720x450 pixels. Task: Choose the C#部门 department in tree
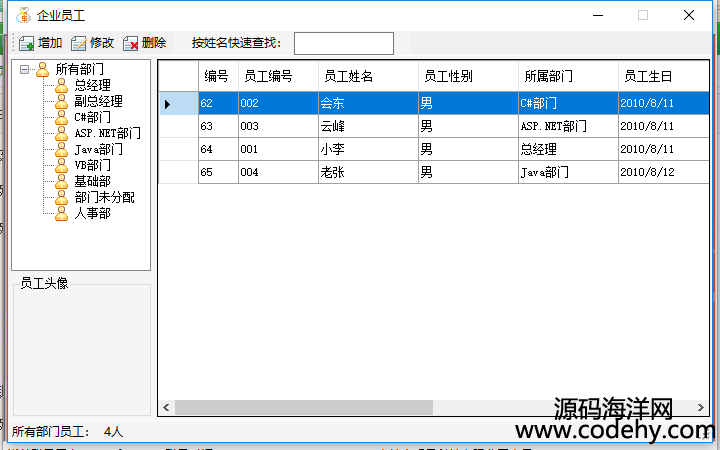point(92,117)
